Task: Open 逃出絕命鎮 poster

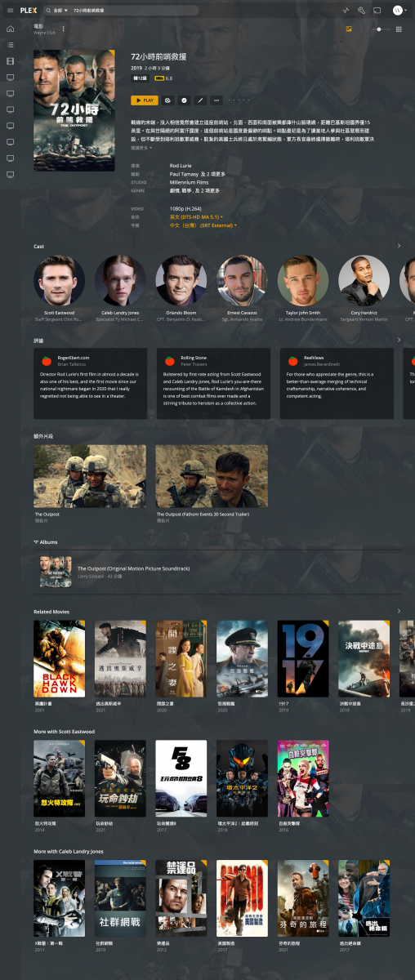Action: (x=364, y=898)
